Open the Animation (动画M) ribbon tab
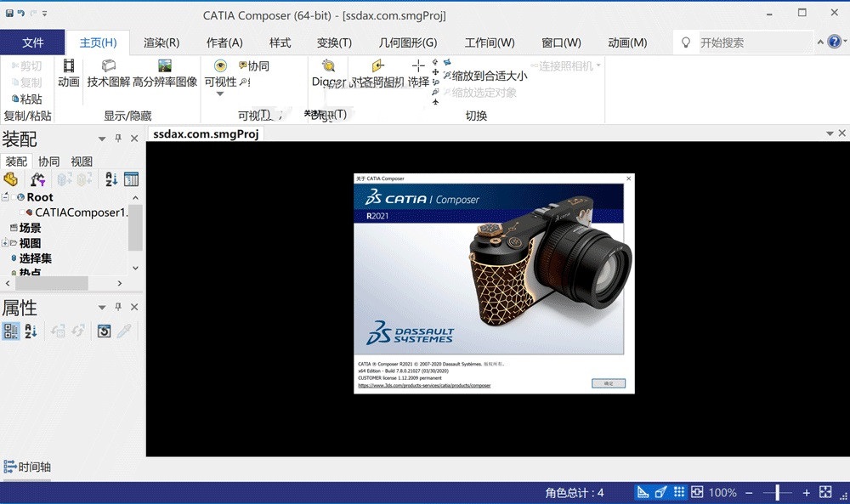 pyautogui.click(x=627, y=42)
